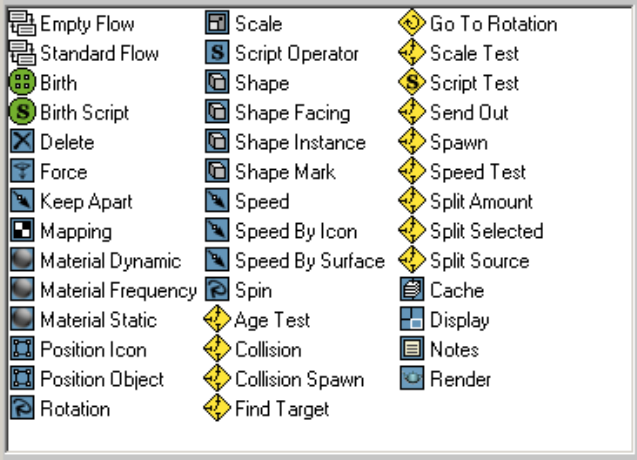The height and width of the screenshot is (460, 637).
Task: Click the Cache operator icon
Action: click(412, 291)
